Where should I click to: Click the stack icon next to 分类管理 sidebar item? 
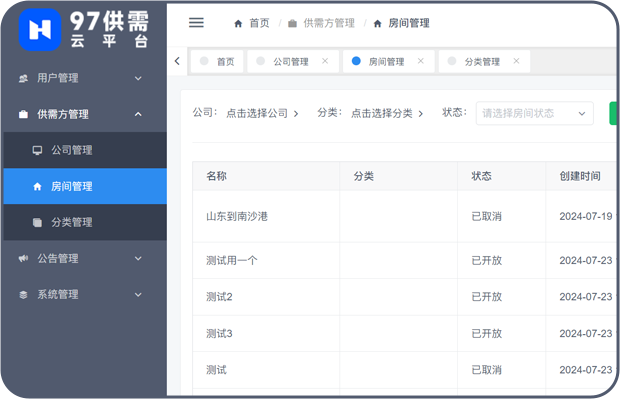click(x=38, y=222)
